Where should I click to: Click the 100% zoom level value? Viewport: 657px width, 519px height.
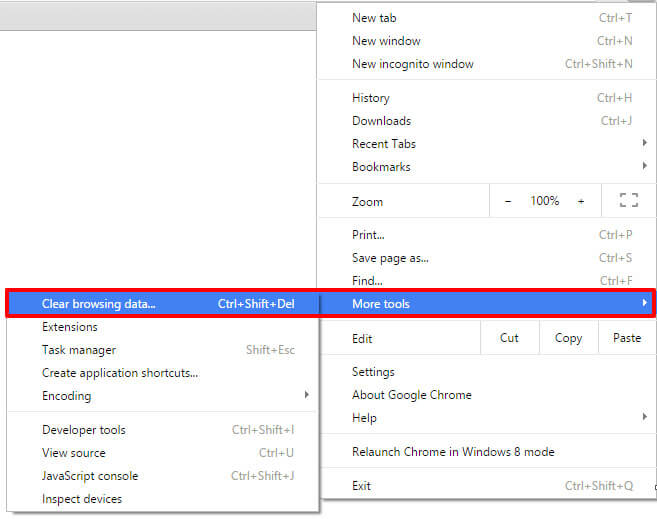tap(545, 201)
